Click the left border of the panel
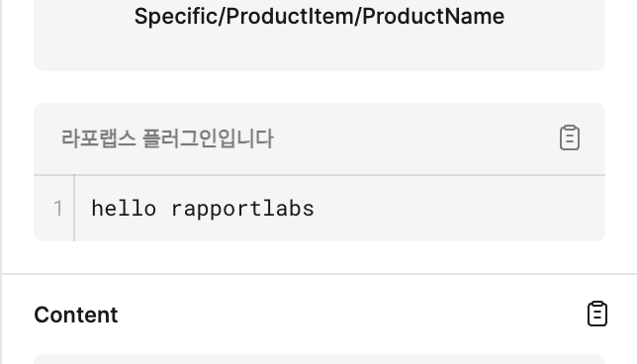Image resolution: width=637 pixels, height=364 pixels. (1, 182)
